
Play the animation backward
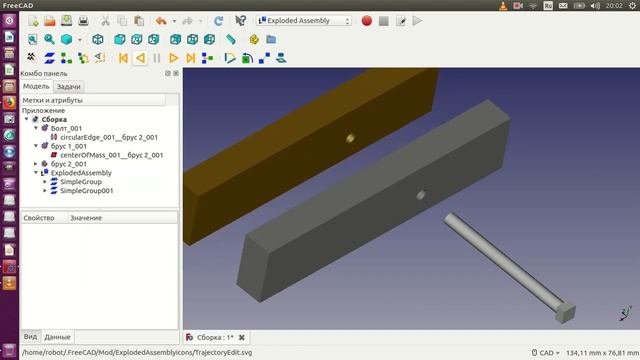(x=140, y=58)
